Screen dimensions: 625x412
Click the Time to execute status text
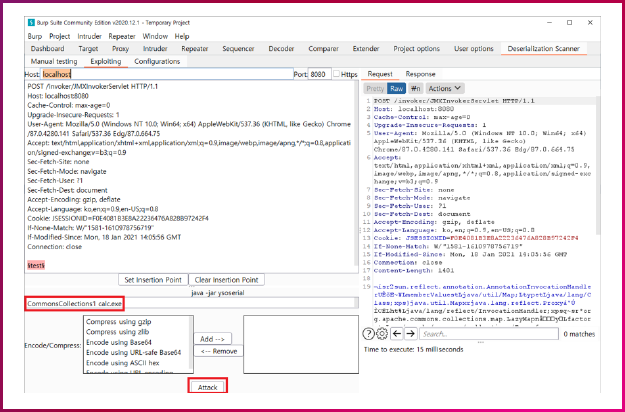[x=413, y=349]
